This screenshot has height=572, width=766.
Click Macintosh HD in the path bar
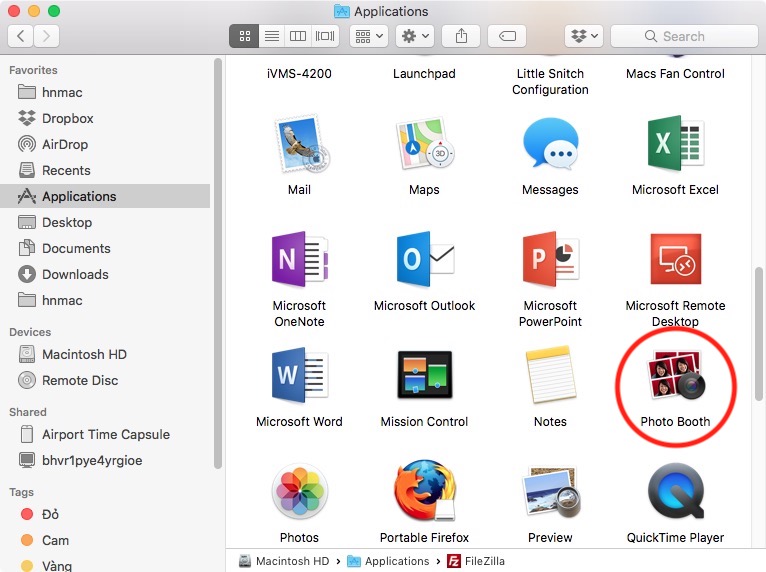tap(284, 561)
